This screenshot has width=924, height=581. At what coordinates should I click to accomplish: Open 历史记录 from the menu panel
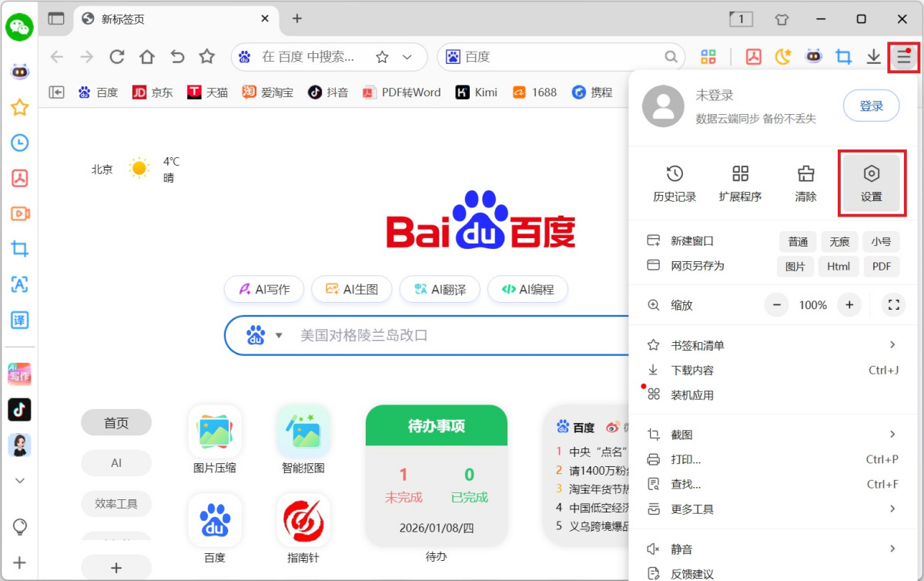tap(674, 183)
